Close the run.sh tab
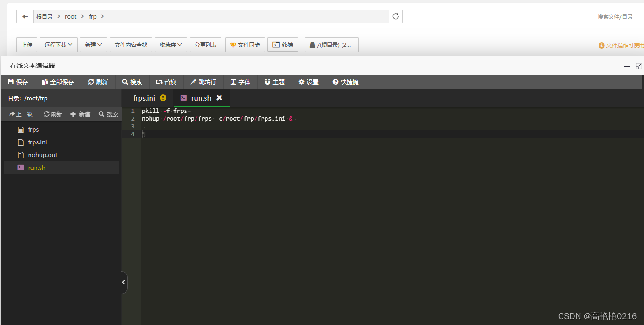Viewport: 644px width, 325px height. tap(219, 98)
